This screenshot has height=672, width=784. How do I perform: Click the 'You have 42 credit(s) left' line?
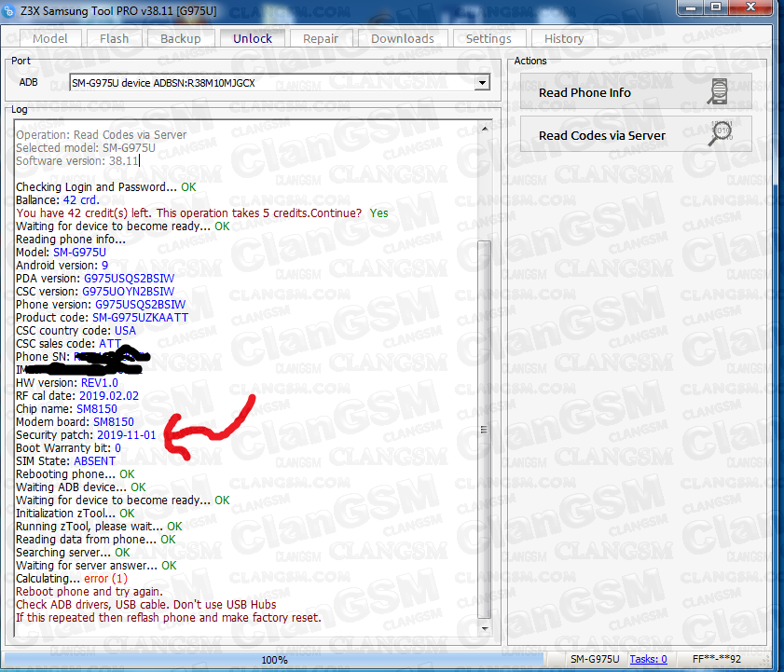pos(202,213)
